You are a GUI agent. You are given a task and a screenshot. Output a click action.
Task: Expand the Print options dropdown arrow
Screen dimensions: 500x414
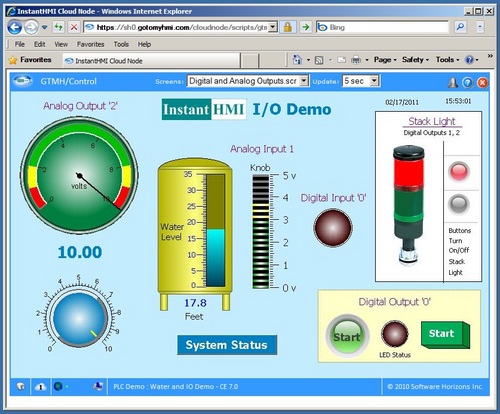(x=367, y=60)
